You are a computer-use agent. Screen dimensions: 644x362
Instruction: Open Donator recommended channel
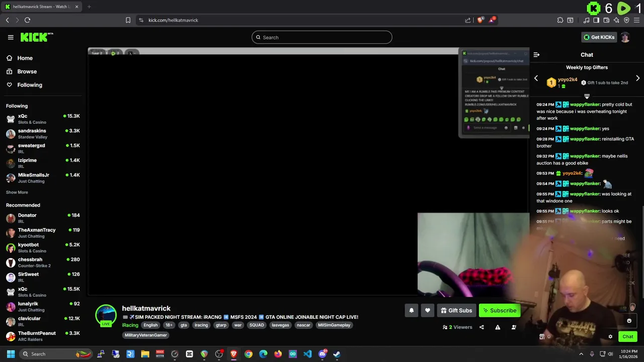[43, 218]
